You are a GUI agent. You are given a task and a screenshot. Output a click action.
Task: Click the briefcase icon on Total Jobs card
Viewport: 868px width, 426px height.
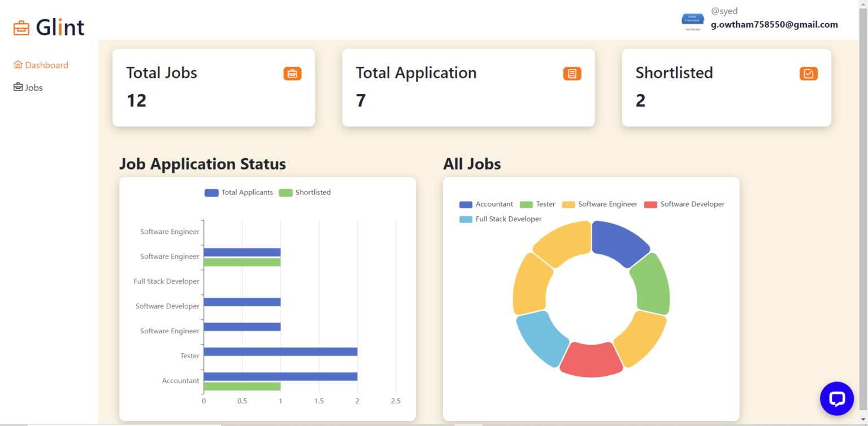coord(292,73)
